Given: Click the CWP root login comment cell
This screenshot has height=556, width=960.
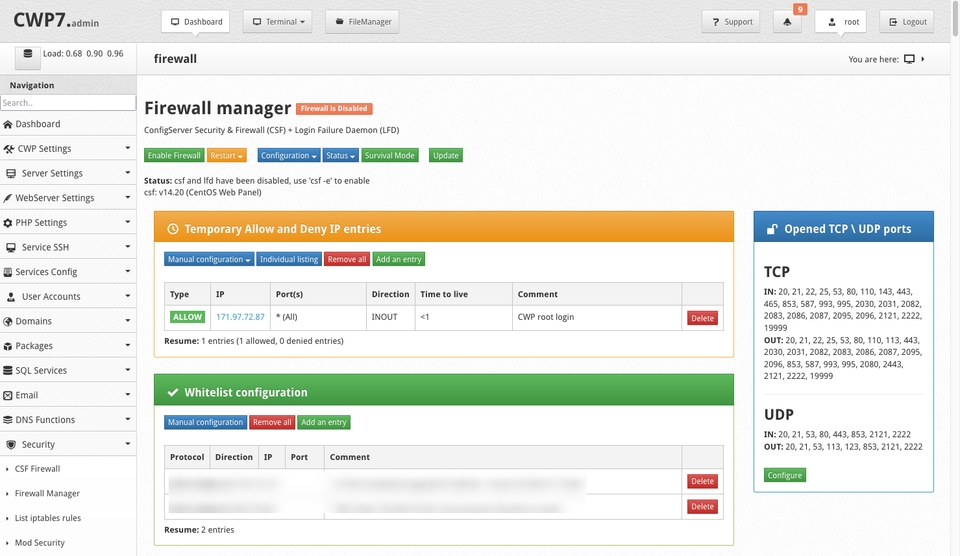Looking at the screenshot, I should click(x=597, y=318).
